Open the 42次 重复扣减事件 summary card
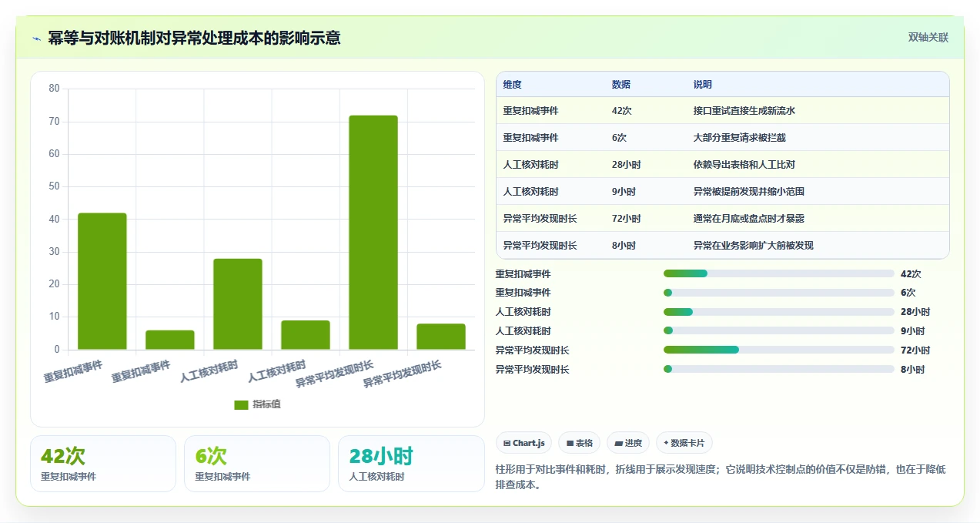The width and height of the screenshot is (980, 523). tap(103, 464)
